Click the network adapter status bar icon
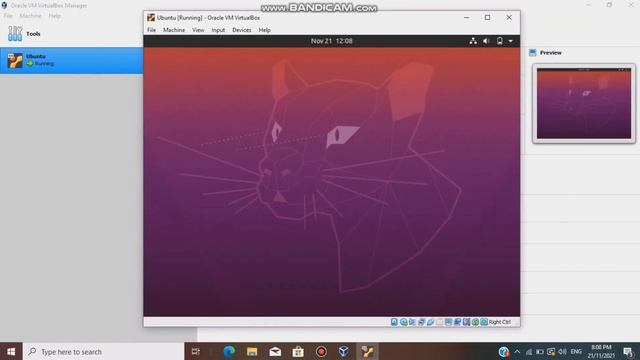Screen dimensions: 640x360 coord(421,322)
